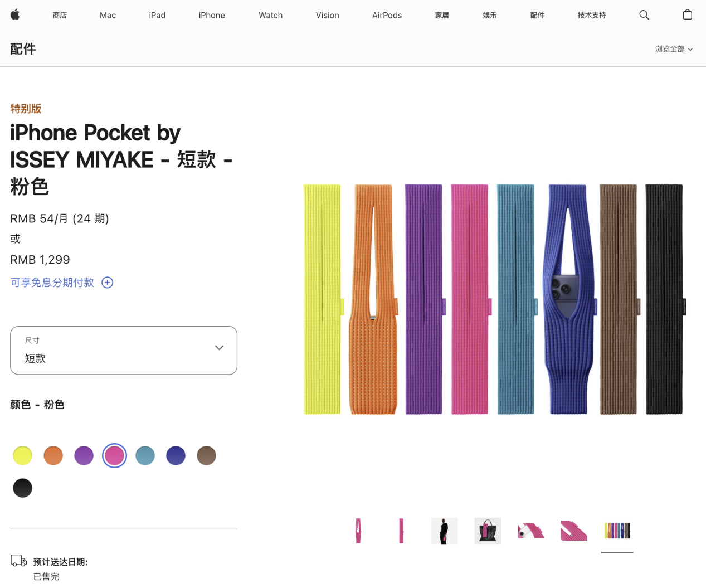The width and height of the screenshot is (706, 588).
Task: Open the AirPods menu item
Action: point(387,15)
